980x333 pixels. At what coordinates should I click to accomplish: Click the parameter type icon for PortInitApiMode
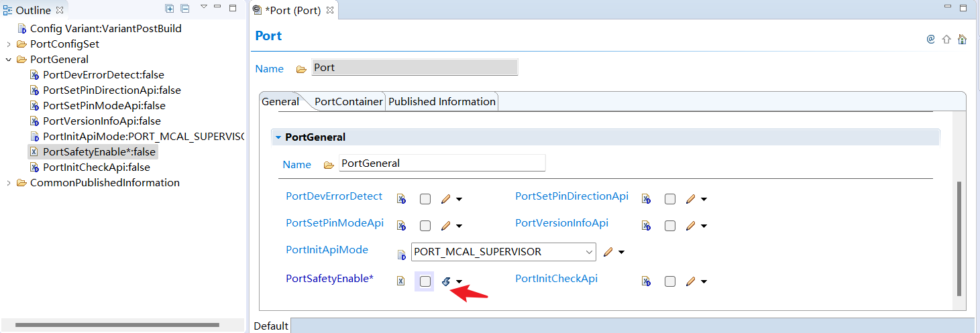coord(401,255)
